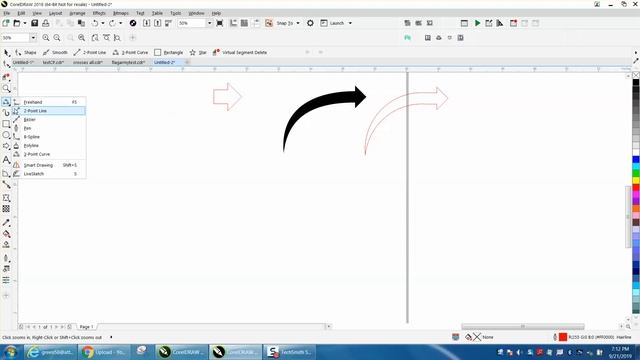Click the Save icon in the standard toolbar
Image resolution: width=640 pixels, height=360 pixels.
pyautogui.click(x=35, y=23)
